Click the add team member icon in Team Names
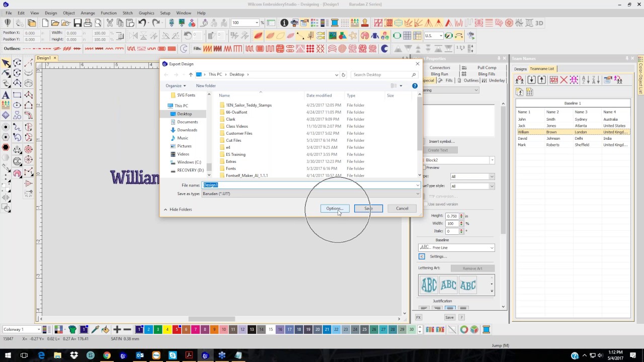644x362 pixels. coord(520,80)
